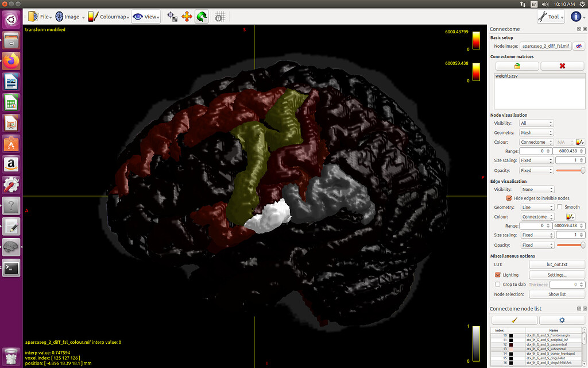The height and width of the screenshot is (368, 588).
Task: Remove matrix with the red X button
Action: [x=562, y=66]
